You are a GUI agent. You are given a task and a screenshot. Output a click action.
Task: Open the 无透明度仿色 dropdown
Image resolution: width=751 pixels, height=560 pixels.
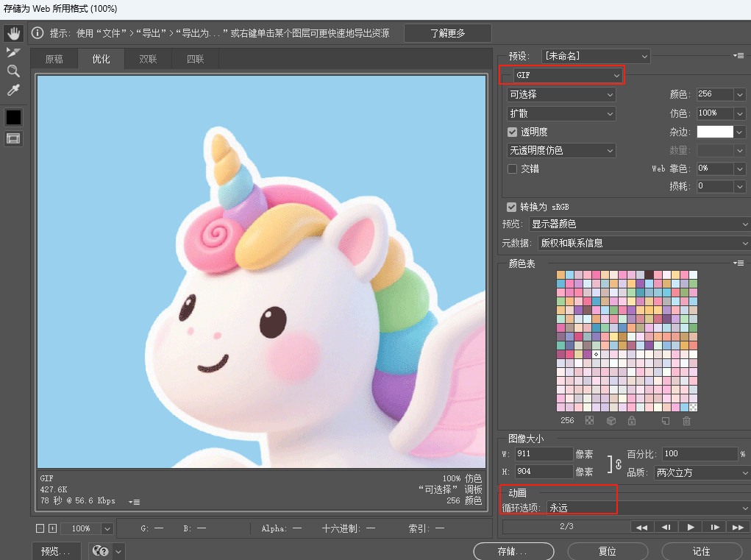560,150
